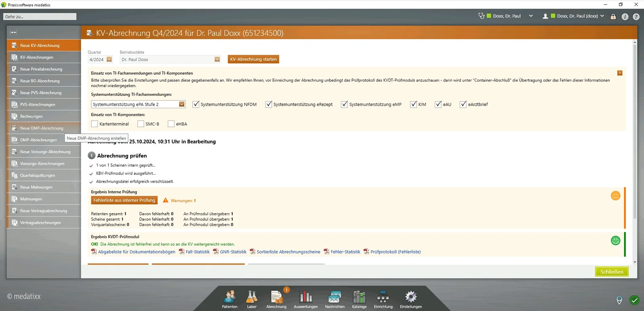Expand the Doxx, Dr. Paul (doxx) user dropdown
This screenshot has height=311, width=644.
tap(602, 16)
